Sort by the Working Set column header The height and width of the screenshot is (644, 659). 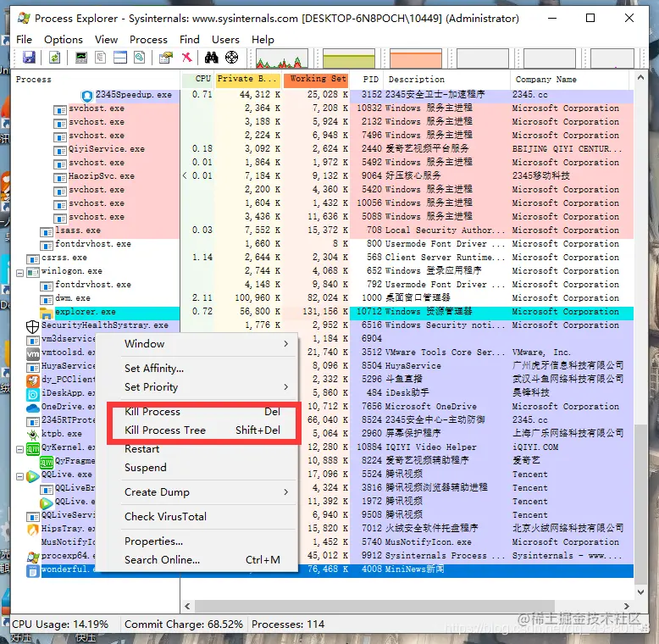pos(316,80)
